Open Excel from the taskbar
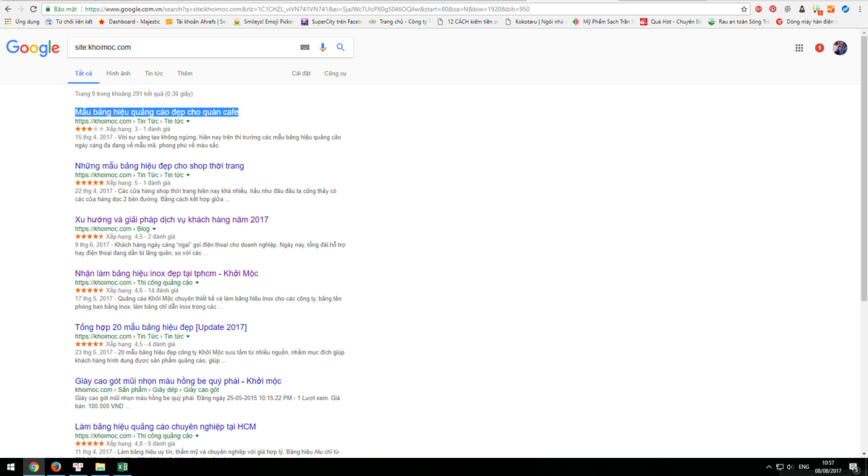Image resolution: width=868 pixels, height=476 pixels. click(x=122, y=467)
